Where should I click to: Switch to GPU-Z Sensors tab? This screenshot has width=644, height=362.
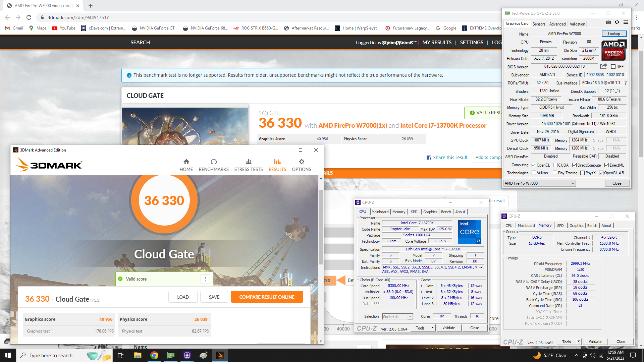tap(539, 24)
